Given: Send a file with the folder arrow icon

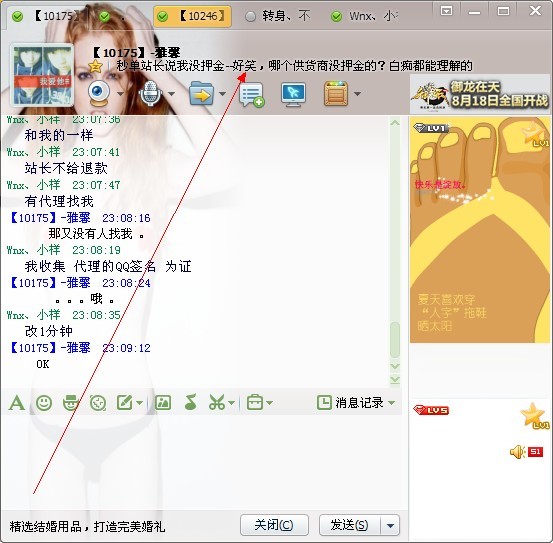Looking at the screenshot, I should [x=201, y=93].
